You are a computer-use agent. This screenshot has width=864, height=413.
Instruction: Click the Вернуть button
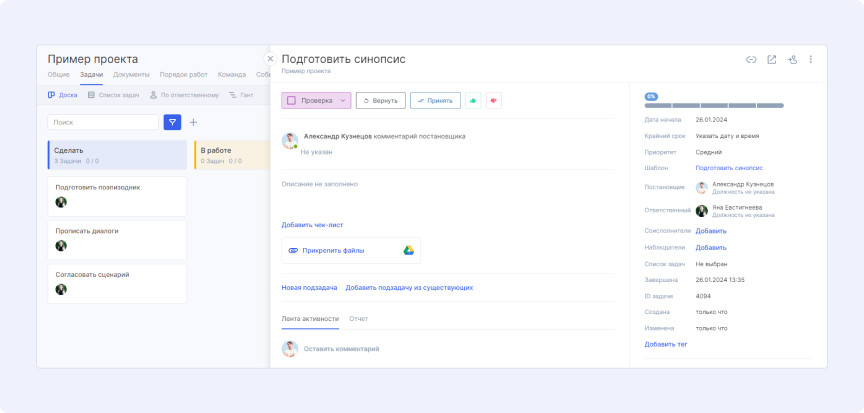tap(381, 101)
